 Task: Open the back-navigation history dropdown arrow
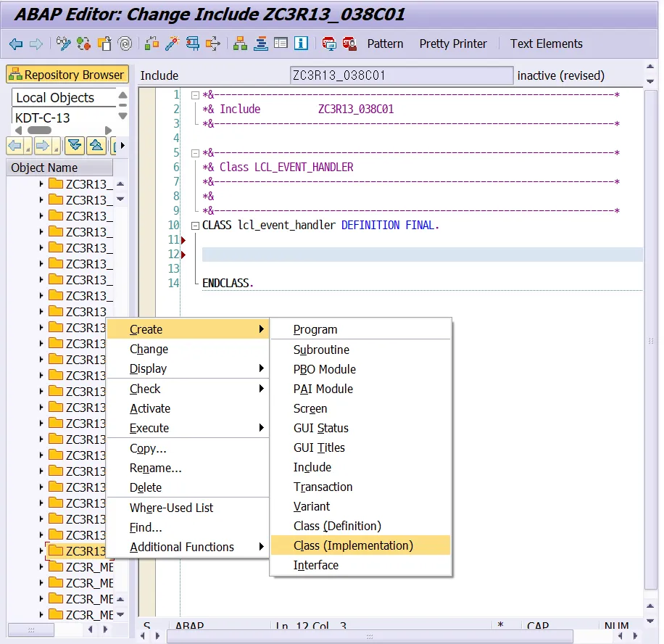[x=28, y=149]
